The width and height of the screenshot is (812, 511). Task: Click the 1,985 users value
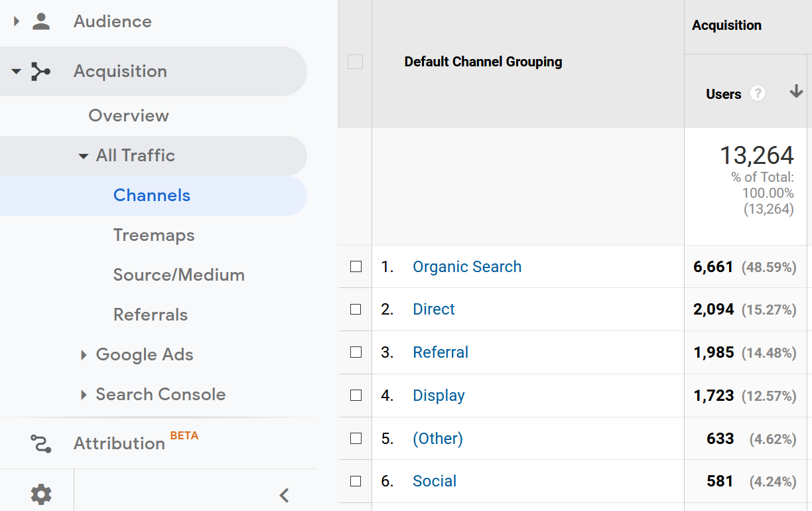(714, 352)
